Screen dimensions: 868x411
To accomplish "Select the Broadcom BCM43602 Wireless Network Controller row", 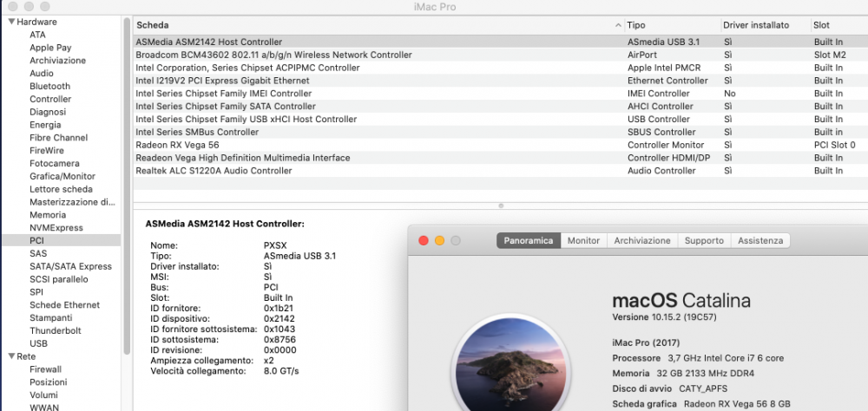I will (x=501, y=55).
